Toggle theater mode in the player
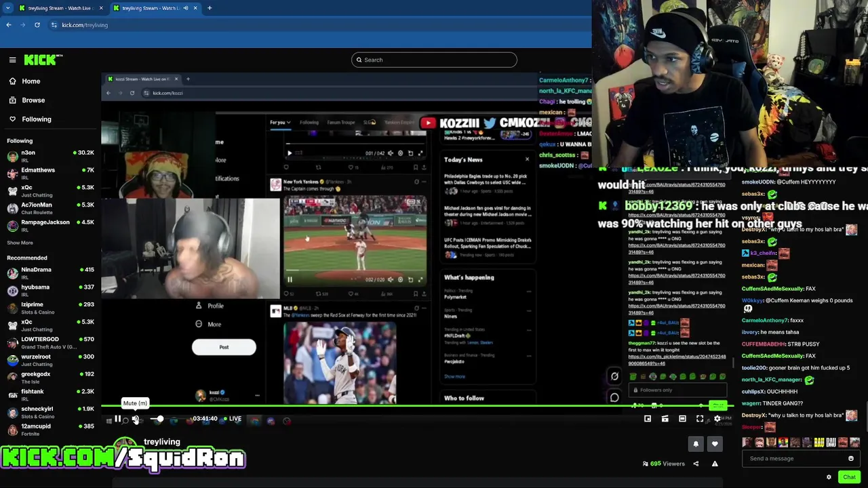 click(682, 419)
